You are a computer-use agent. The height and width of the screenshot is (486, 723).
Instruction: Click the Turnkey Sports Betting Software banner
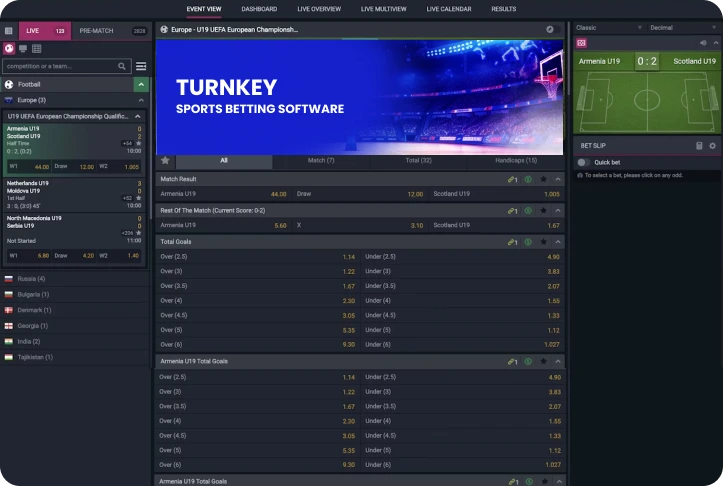[359, 97]
